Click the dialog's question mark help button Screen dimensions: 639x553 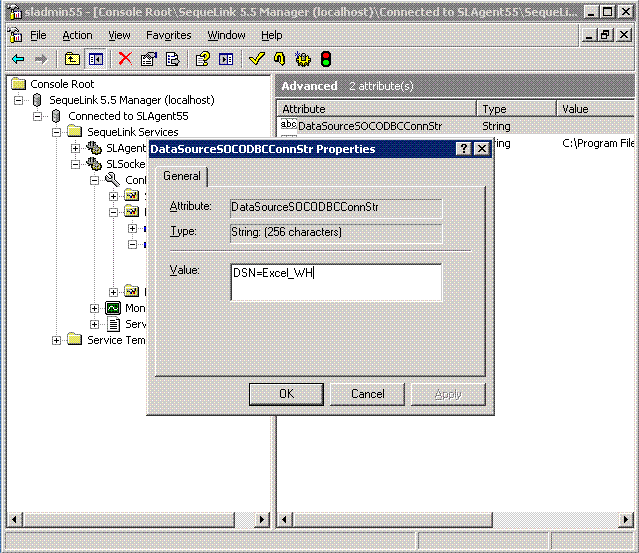coord(463,149)
